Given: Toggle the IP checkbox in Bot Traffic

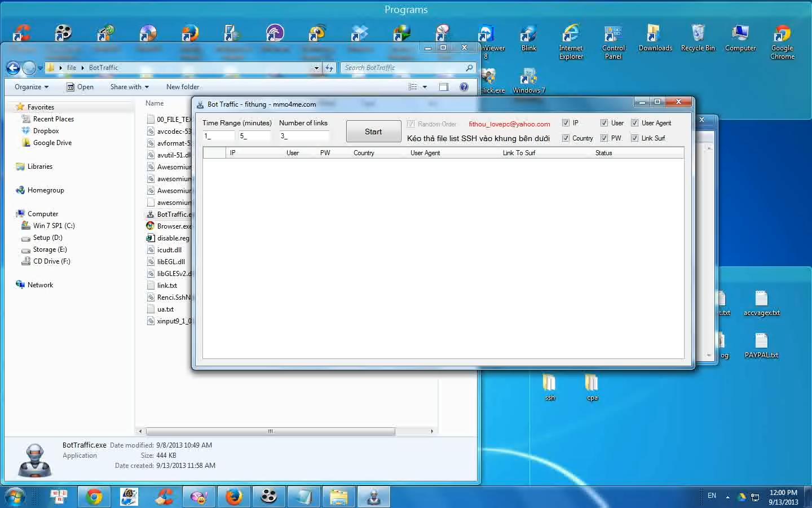Looking at the screenshot, I should click(x=566, y=122).
